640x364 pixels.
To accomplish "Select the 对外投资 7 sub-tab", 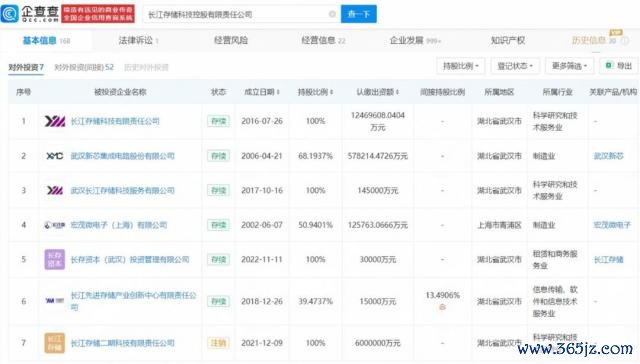I will (x=26, y=67).
